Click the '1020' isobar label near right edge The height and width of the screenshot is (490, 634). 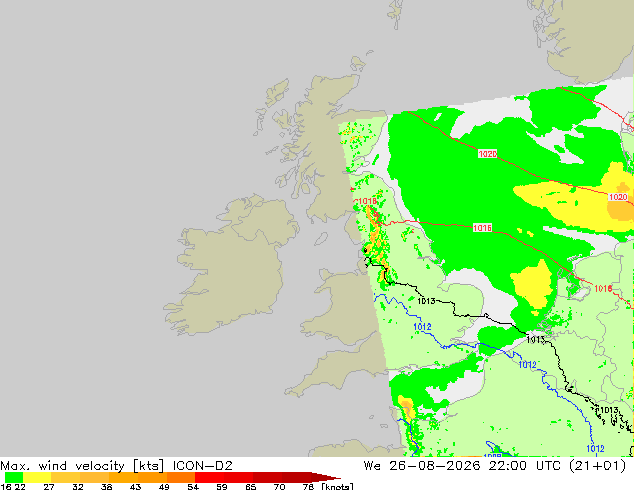[618, 197]
